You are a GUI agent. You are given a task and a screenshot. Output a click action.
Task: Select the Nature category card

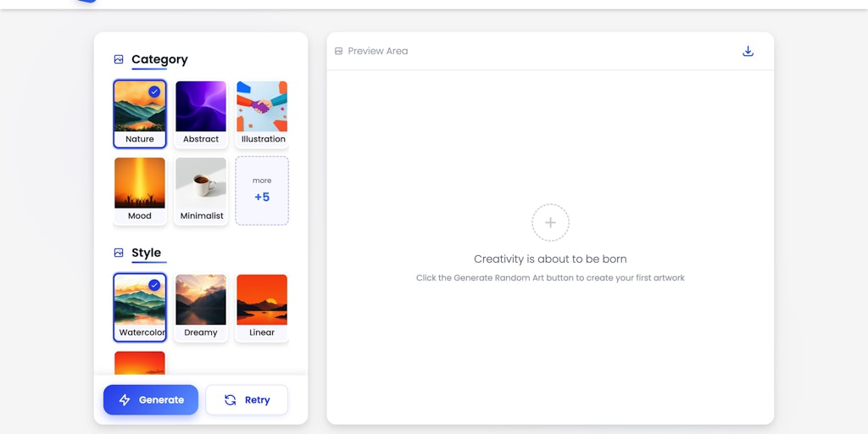click(x=140, y=114)
